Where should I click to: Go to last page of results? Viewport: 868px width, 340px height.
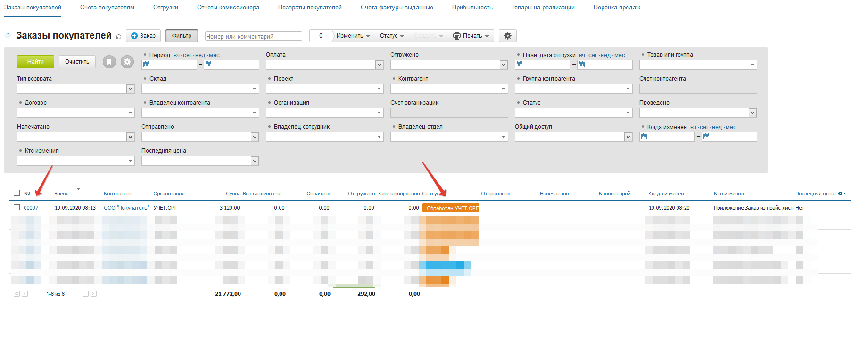click(x=93, y=294)
